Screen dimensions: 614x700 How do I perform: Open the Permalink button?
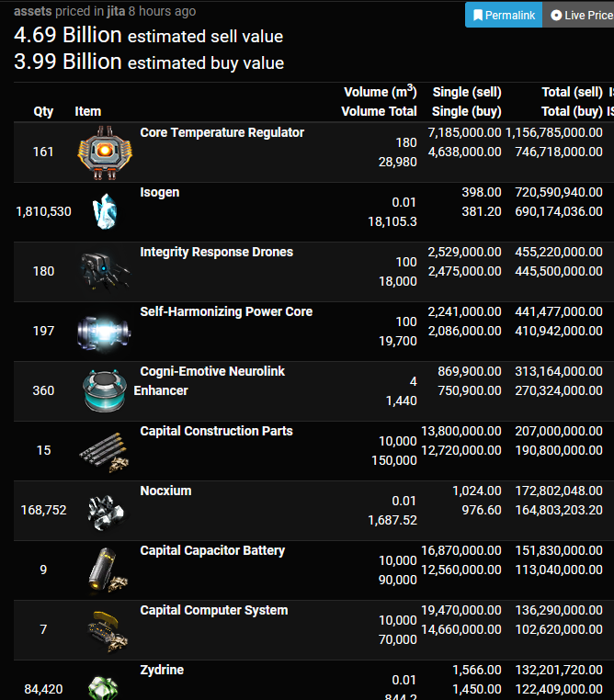pyautogui.click(x=504, y=15)
